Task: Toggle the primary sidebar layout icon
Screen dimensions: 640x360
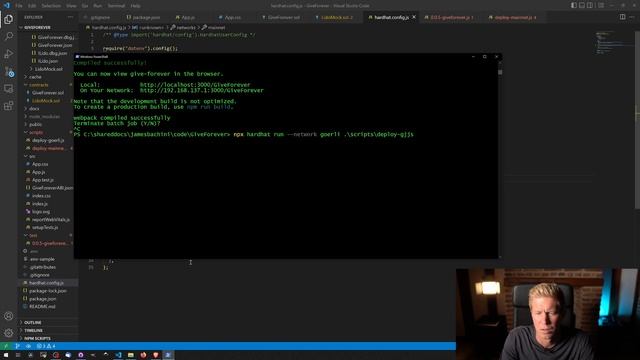Action: 574,5
